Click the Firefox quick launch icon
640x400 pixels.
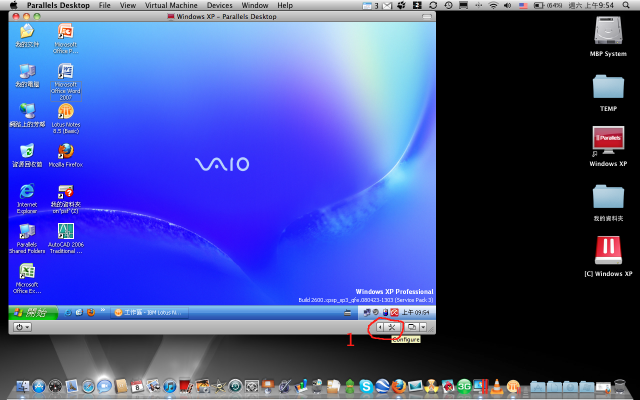(x=91, y=313)
